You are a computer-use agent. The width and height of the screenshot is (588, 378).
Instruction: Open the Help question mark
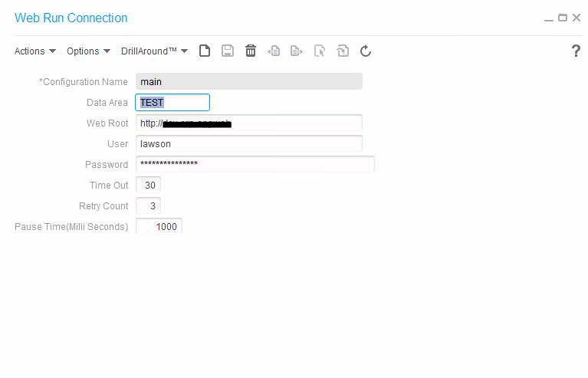(x=576, y=51)
